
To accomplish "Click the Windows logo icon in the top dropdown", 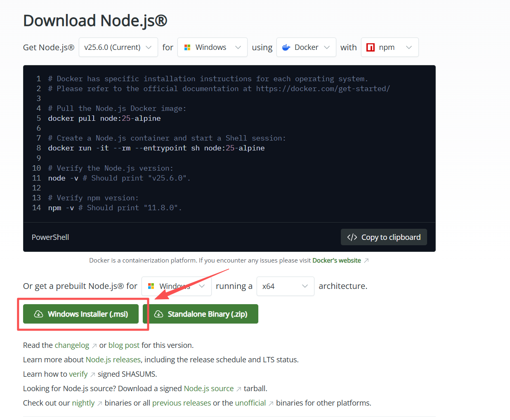I will click(x=187, y=47).
